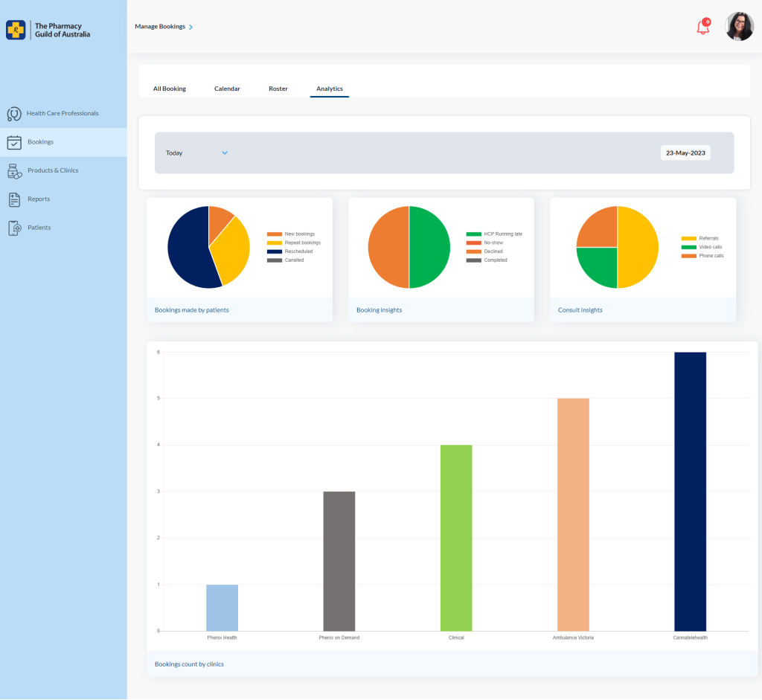Click the Referrals yellow legend swatch
This screenshot has width=762, height=700.
[688, 239]
